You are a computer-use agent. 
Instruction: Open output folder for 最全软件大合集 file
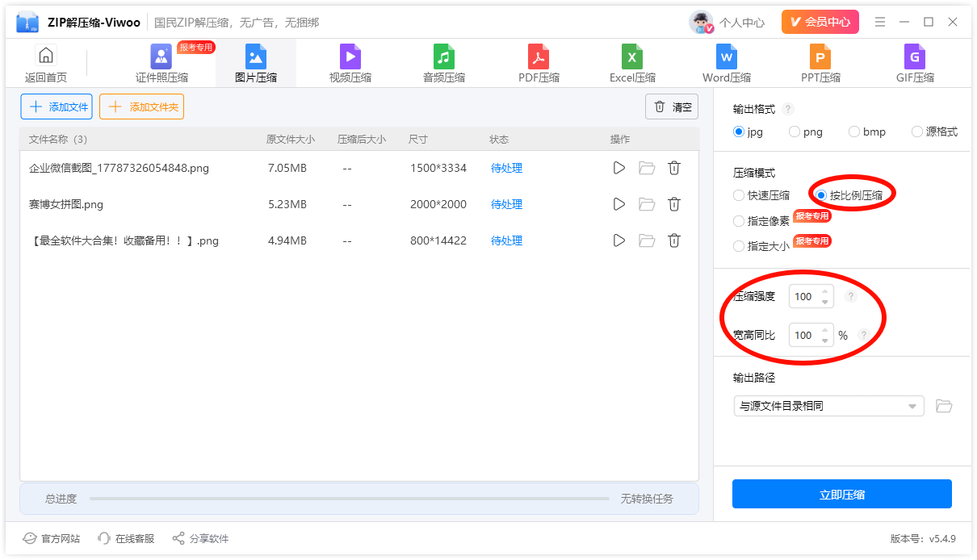[647, 240]
